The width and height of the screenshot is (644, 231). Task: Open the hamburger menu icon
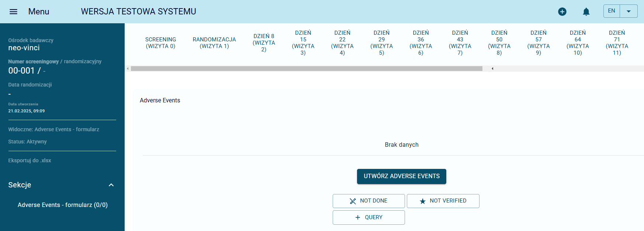[13, 11]
